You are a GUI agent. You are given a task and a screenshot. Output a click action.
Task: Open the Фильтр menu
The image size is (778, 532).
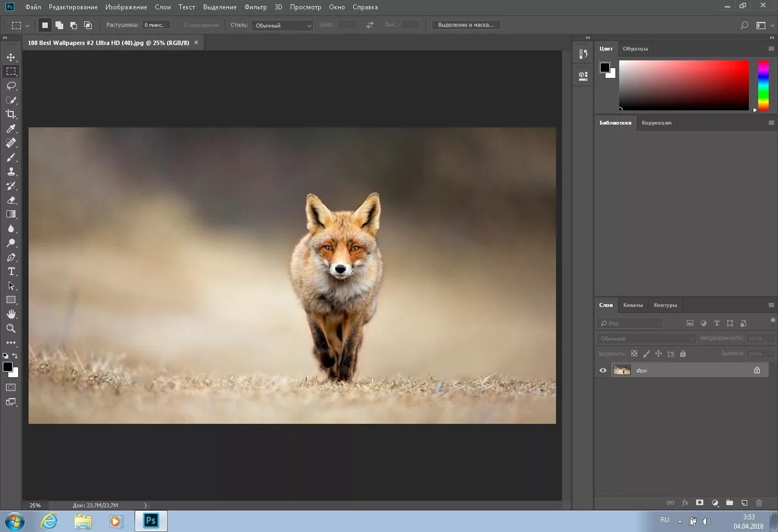255,7
